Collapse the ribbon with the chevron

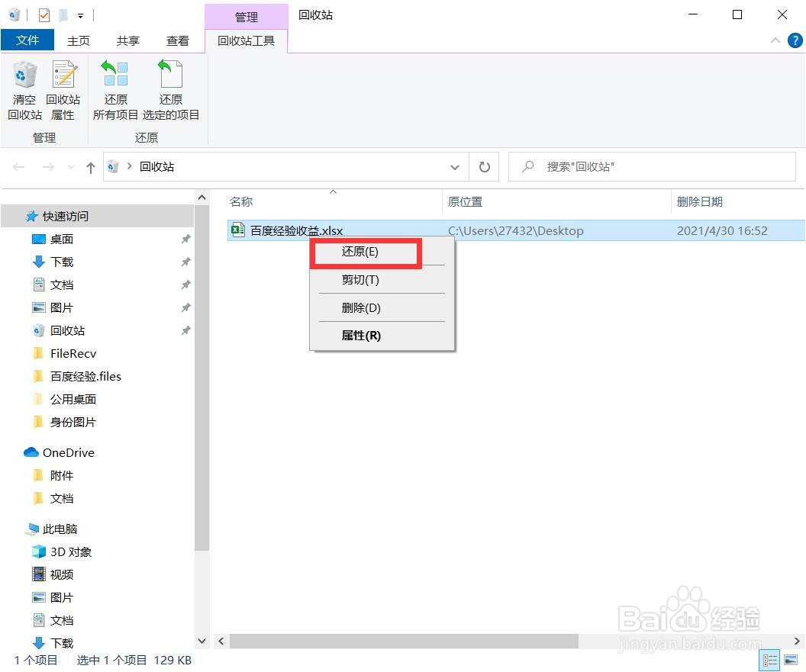point(775,40)
